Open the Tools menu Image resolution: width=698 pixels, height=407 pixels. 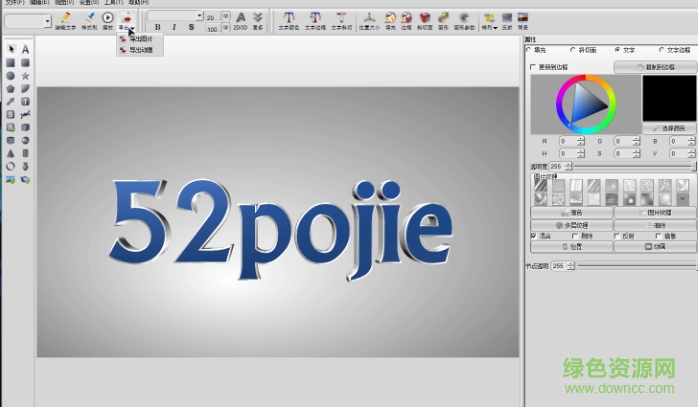tap(114, 2)
